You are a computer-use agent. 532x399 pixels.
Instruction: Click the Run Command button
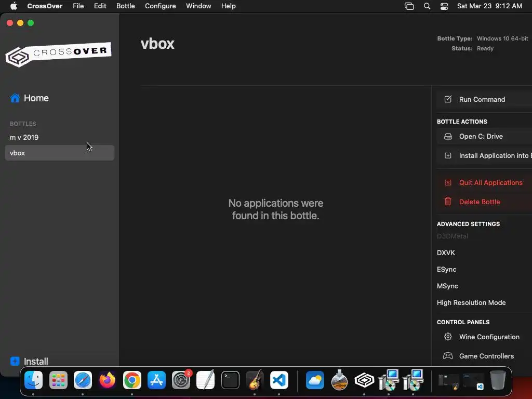click(484, 99)
